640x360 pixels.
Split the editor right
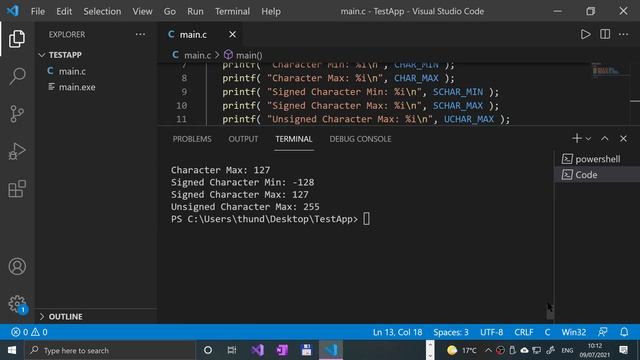coord(605,34)
